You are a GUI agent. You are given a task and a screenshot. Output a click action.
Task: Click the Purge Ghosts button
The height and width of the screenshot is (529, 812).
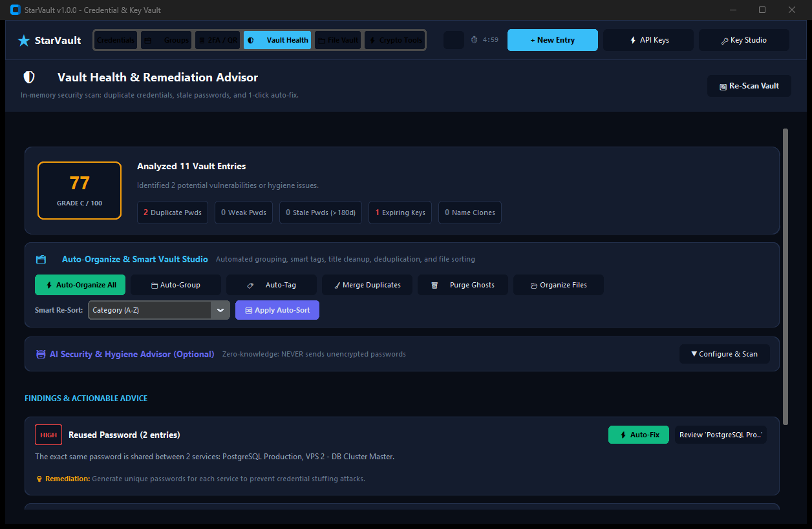[463, 285]
